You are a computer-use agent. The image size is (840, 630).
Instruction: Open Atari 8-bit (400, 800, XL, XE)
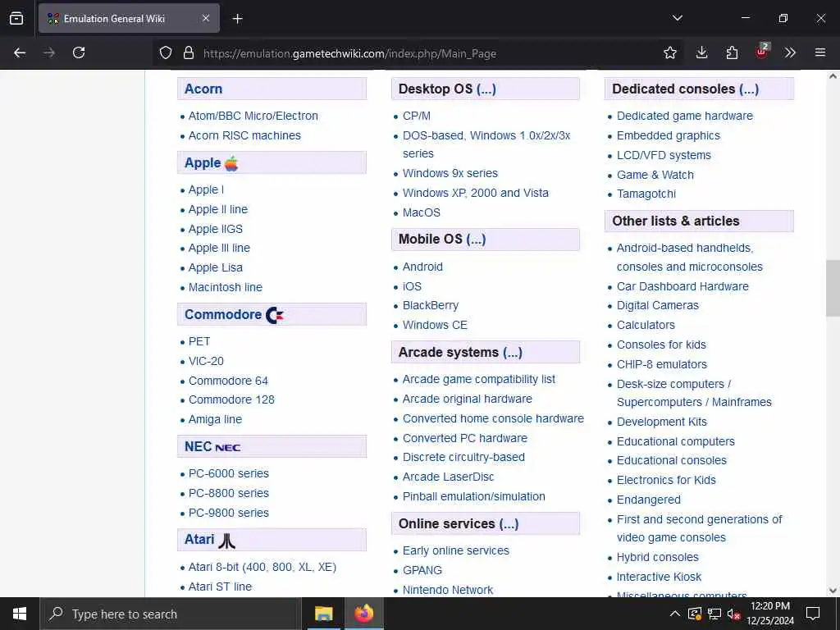pyautogui.click(x=262, y=567)
